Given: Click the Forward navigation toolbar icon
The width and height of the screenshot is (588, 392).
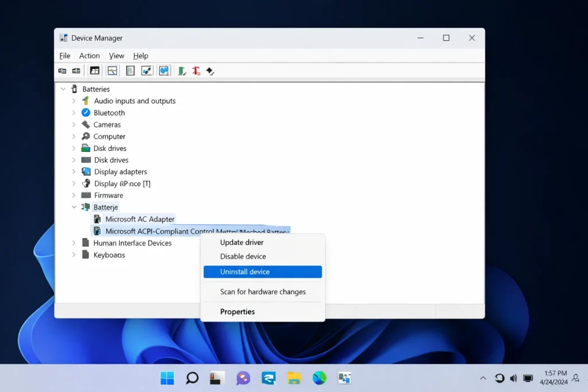Looking at the screenshot, I should pos(76,70).
